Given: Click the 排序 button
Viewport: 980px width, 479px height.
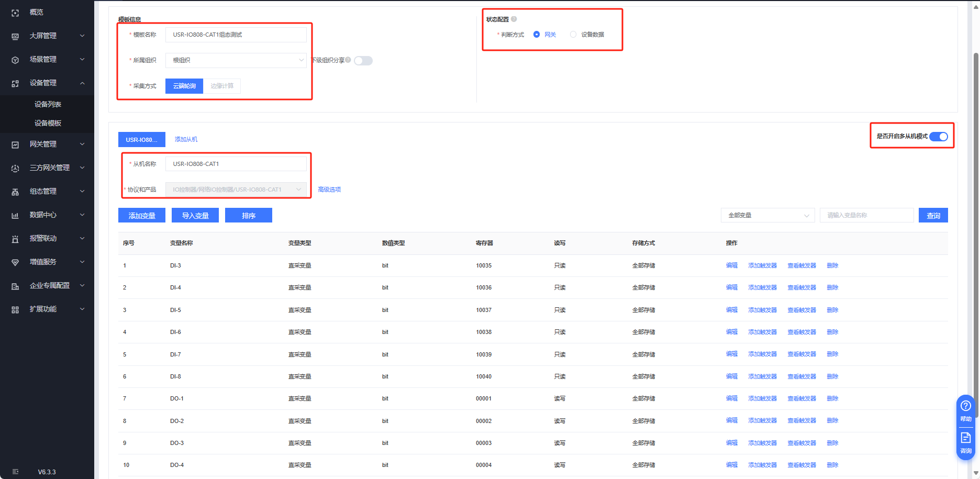Looking at the screenshot, I should pos(249,215).
